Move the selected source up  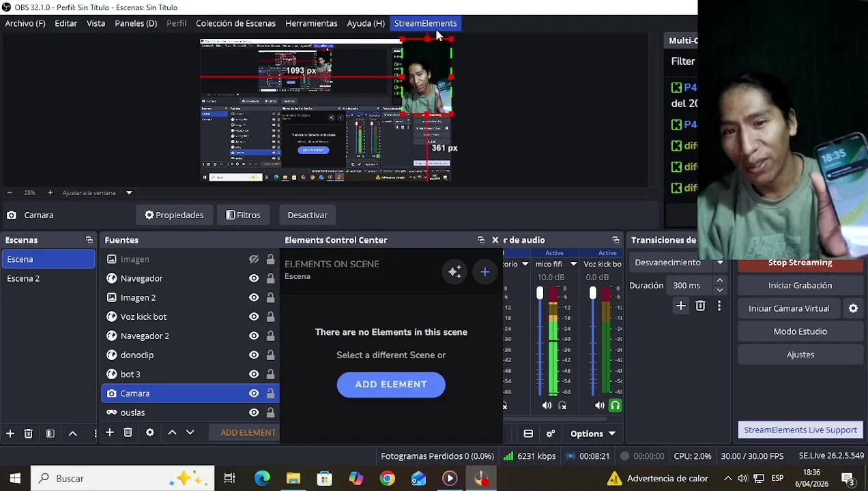pyautogui.click(x=172, y=432)
